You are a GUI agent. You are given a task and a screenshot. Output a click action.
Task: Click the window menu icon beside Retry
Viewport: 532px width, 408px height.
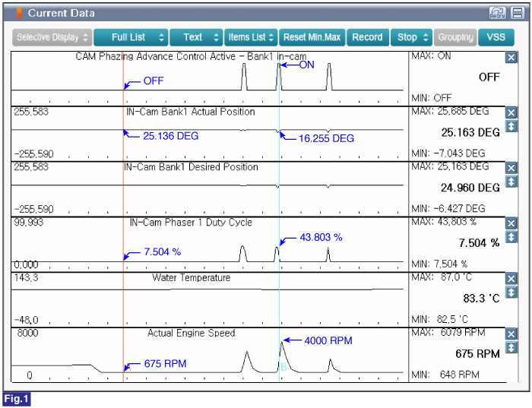point(518,13)
